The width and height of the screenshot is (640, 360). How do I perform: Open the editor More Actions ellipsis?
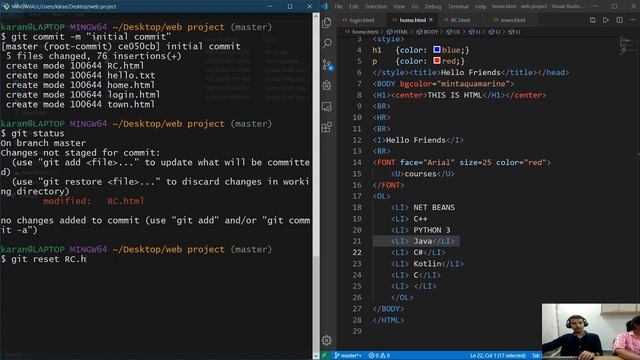[x=633, y=20]
